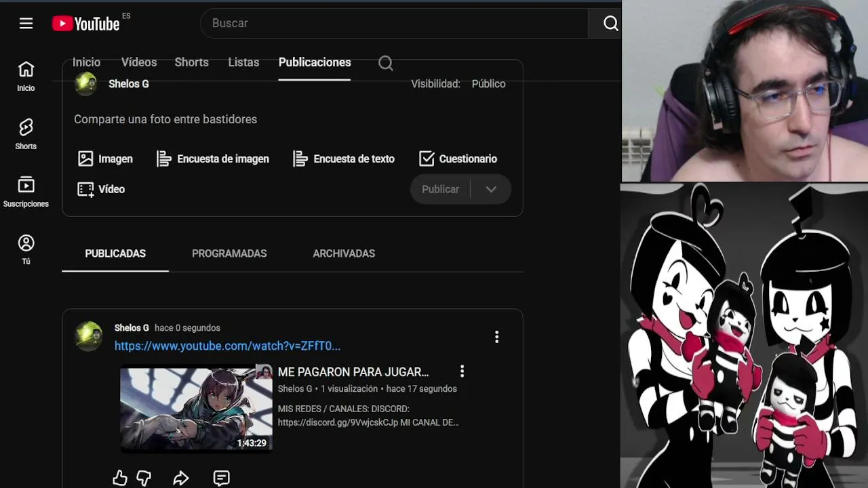Viewport: 868px width, 488px height.
Task: Click the Publicar button
Action: coord(440,189)
